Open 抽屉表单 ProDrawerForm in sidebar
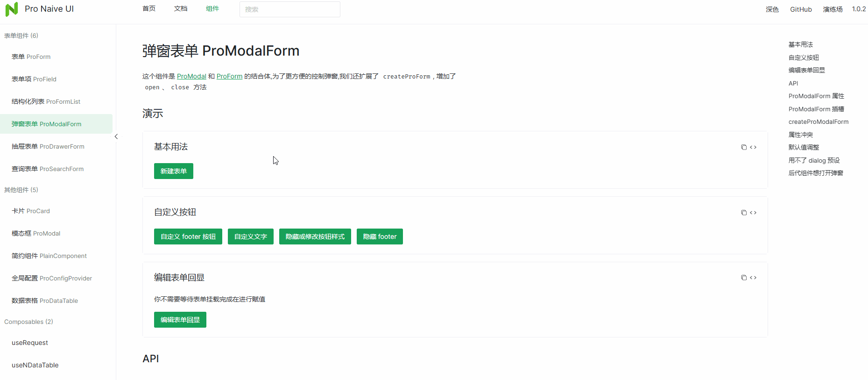 [56, 146]
